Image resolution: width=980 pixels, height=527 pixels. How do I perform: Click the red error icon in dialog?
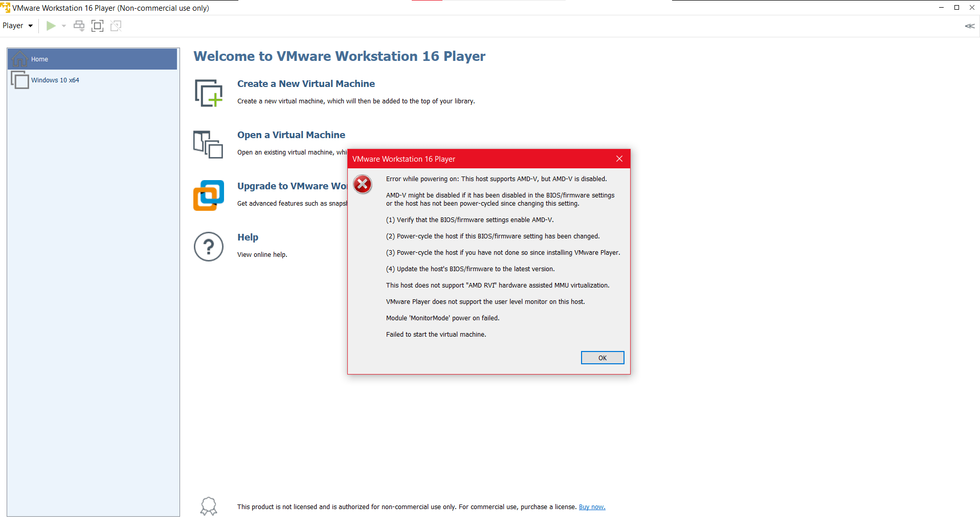(363, 184)
